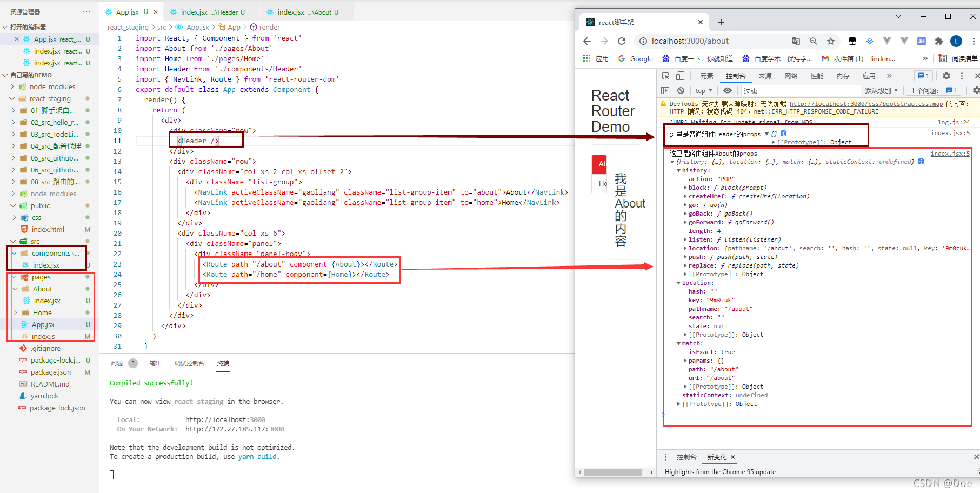Create a live expression with the eye icon
Viewport: 980px width, 493px height.
[x=727, y=90]
